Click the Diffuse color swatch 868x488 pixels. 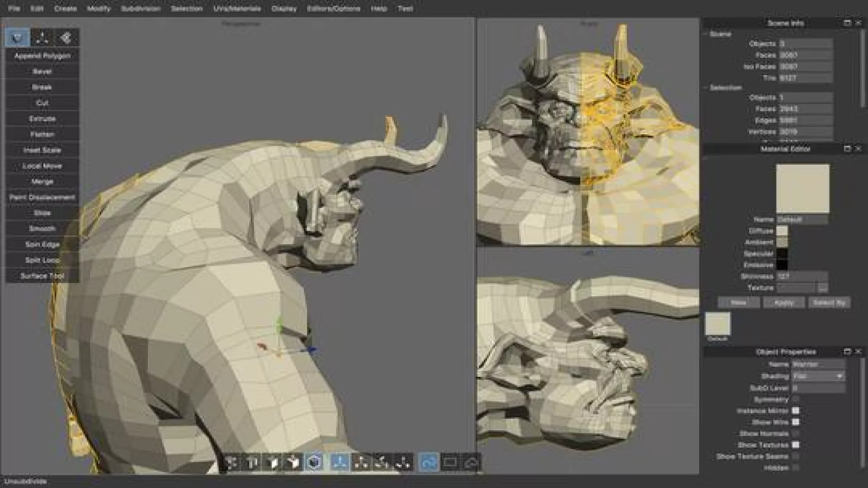click(x=782, y=231)
